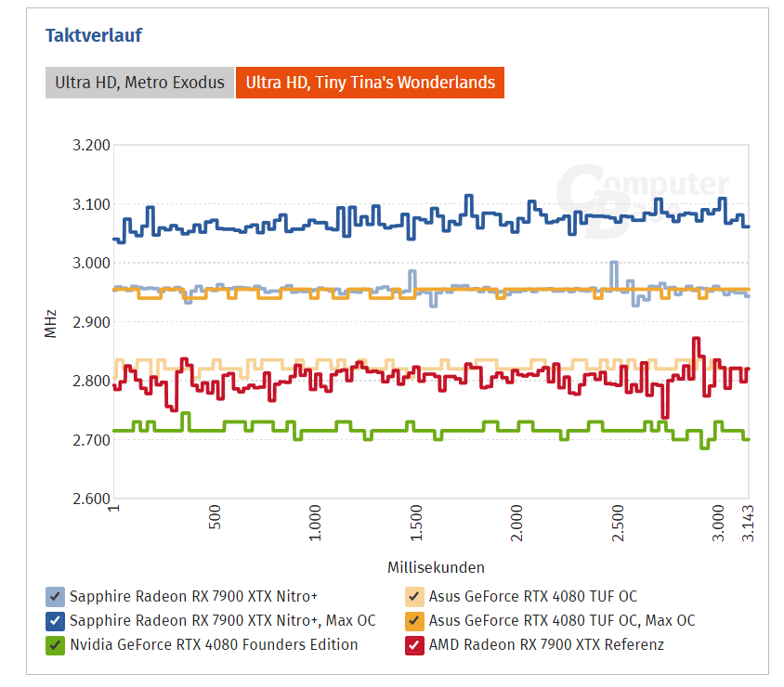The width and height of the screenshot is (784, 687).
Task: Click the light blue spike near 2.500 ms
Action: click(614, 264)
